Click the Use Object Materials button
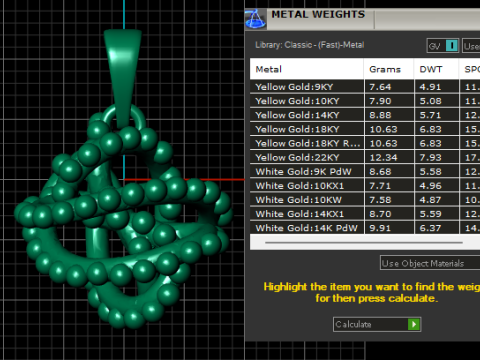 coord(430,263)
